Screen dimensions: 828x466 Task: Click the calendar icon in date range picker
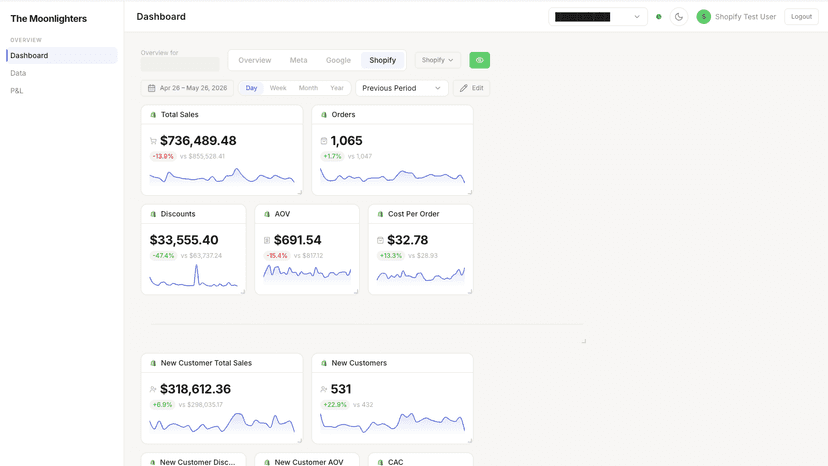pos(152,88)
